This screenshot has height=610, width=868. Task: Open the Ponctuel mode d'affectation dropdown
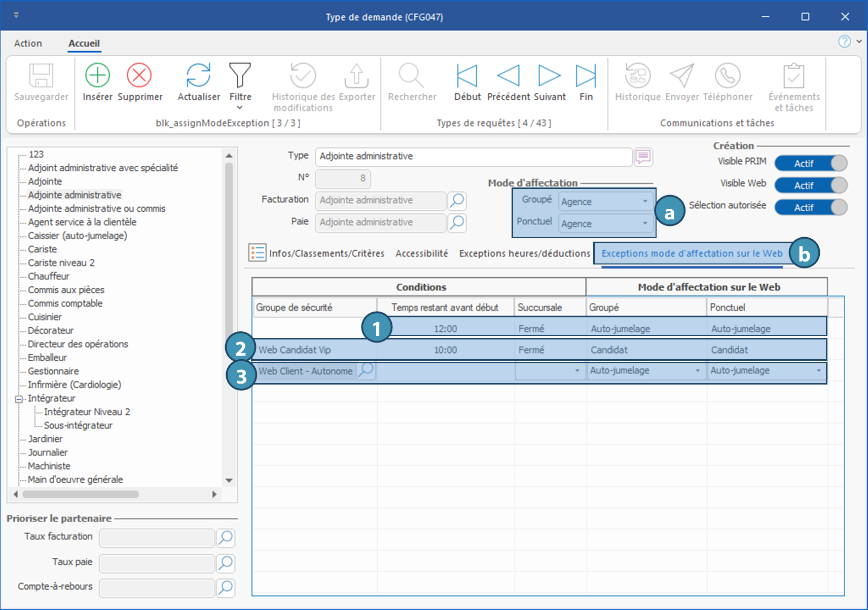pos(645,223)
